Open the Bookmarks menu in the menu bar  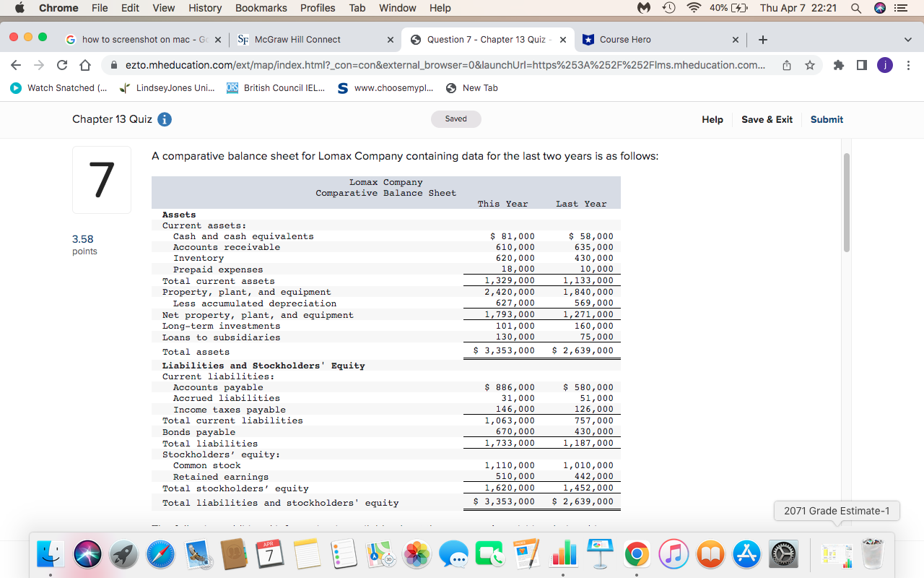(x=261, y=8)
